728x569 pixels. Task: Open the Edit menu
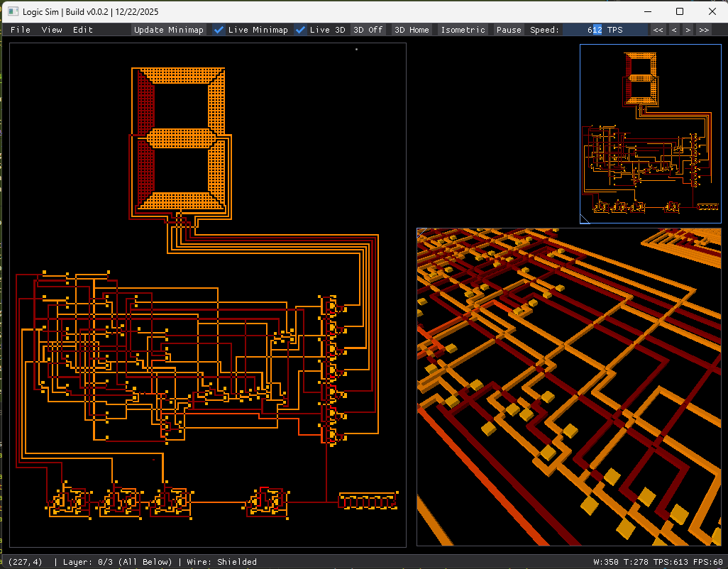(83, 30)
